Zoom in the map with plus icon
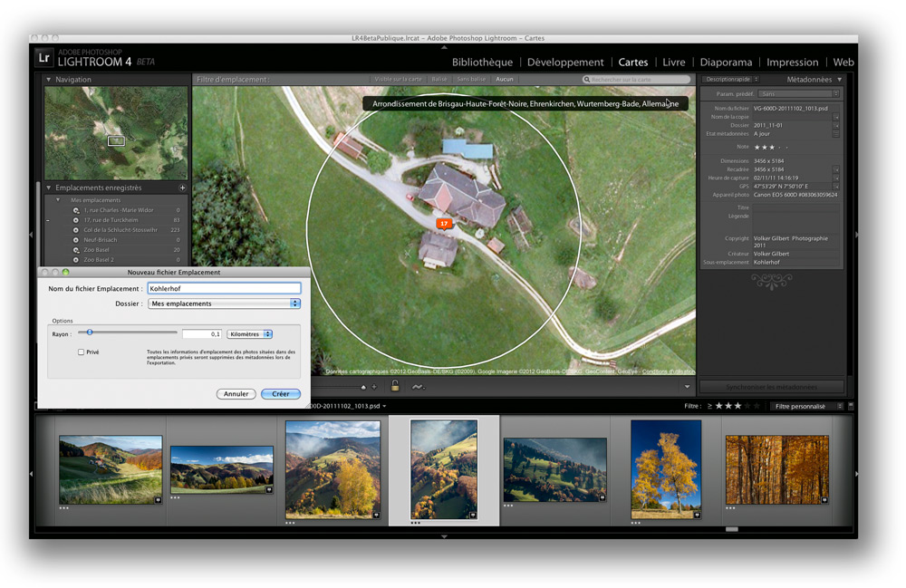Viewport: 906px width, 588px height. click(374, 387)
